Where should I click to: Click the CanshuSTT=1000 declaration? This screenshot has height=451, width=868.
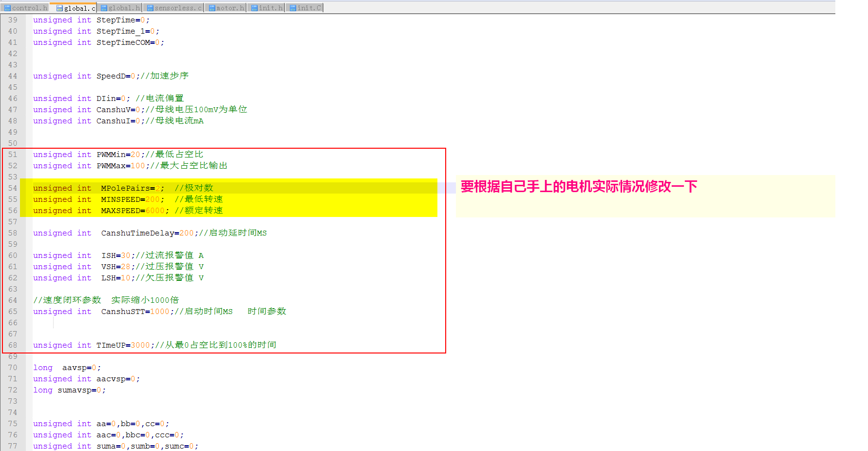(160, 312)
